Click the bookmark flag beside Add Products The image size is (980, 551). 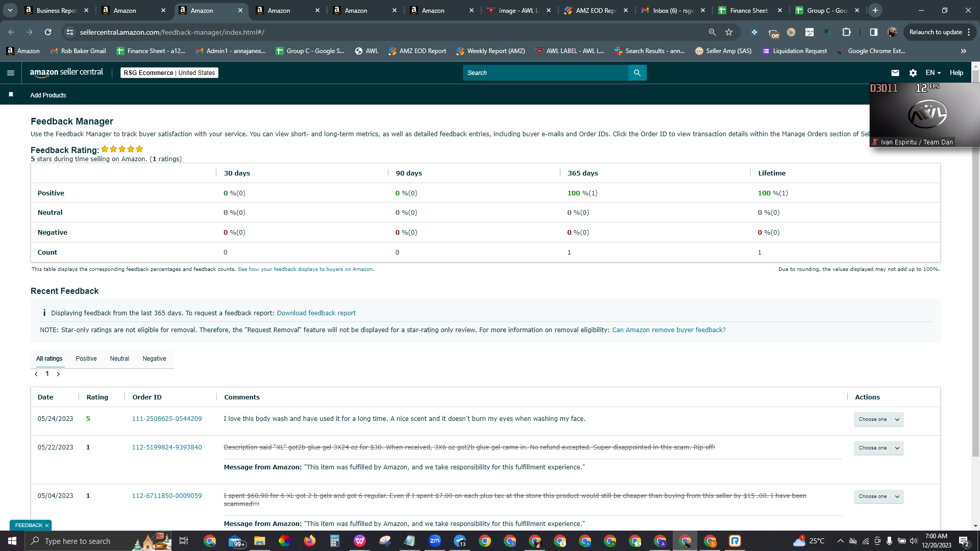(x=11, y=95)
